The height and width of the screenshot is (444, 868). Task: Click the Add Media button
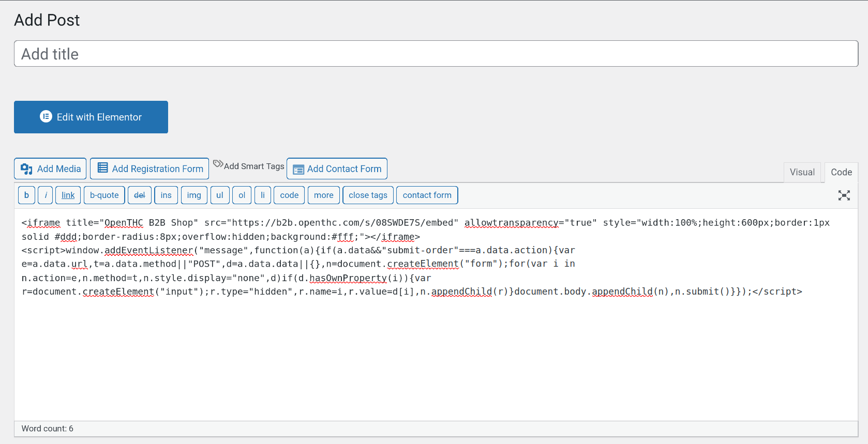[50, 169]
